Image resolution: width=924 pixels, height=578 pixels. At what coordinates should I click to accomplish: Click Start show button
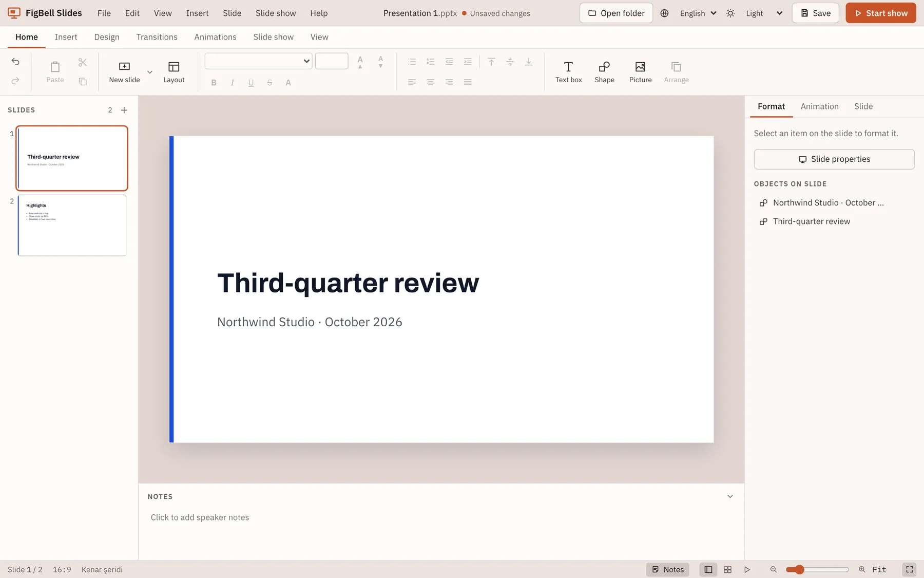[x=880, y=13]
